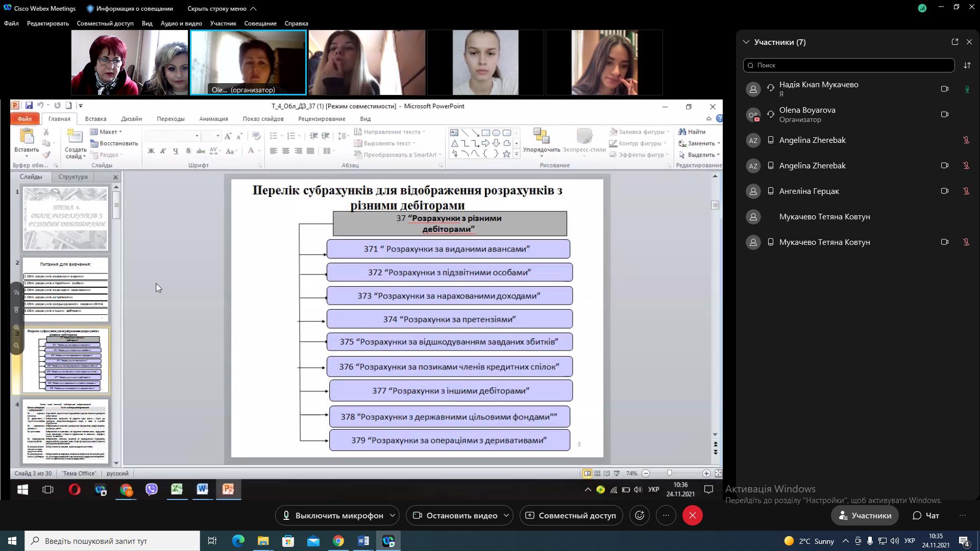The width and height of the screenshot is (980, 551).
Task: Open the Аудио и видео menu
Action: click(x=181, y=23)
